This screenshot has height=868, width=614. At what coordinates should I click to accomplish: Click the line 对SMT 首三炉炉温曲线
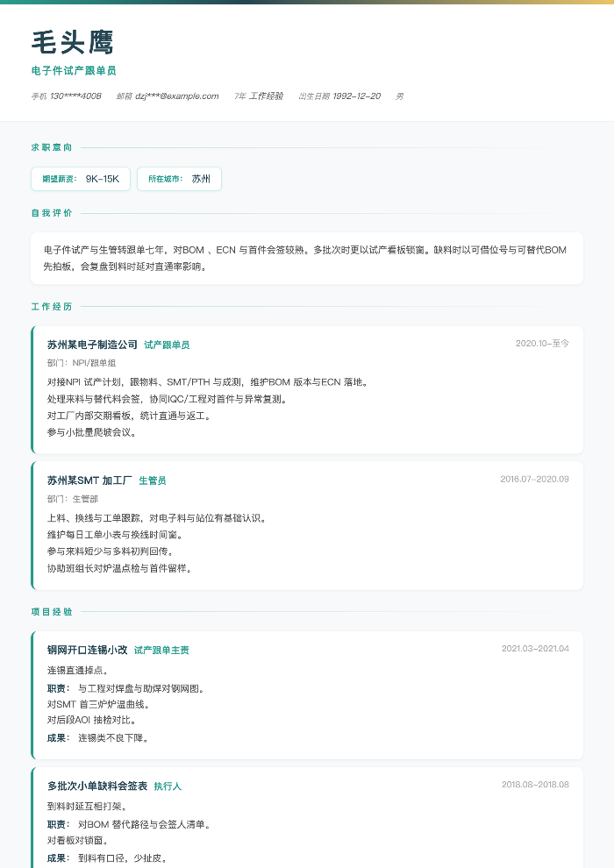coord(98,704)
